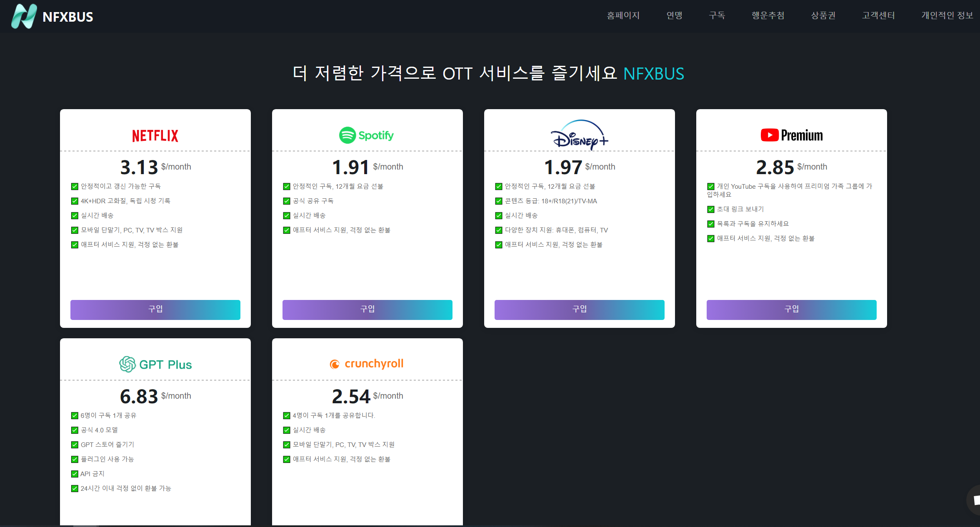Click the Disney+ logo
The height and width of the screenshot is (527, 980).
pos(579,135)
